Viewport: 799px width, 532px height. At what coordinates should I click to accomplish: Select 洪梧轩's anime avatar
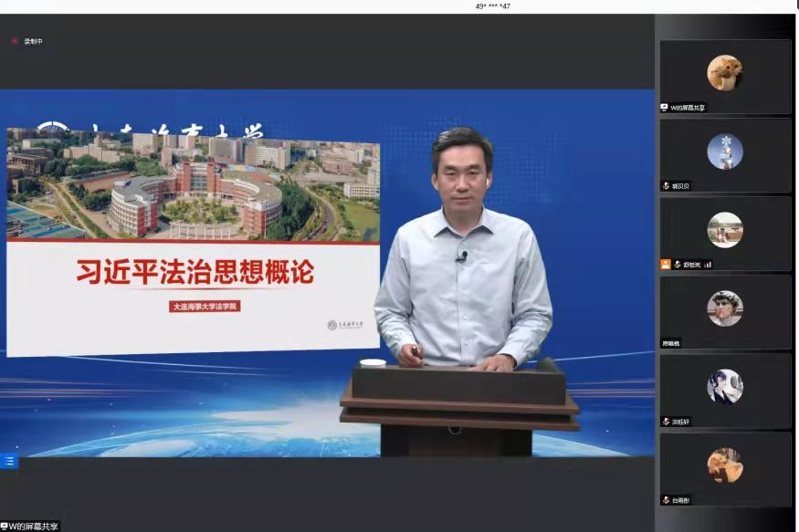click(724, 387)
